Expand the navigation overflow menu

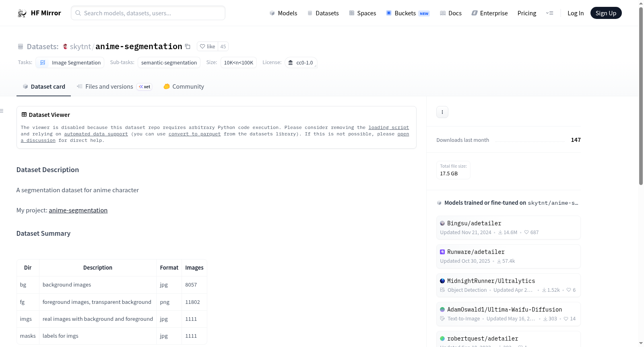(549, 13)
